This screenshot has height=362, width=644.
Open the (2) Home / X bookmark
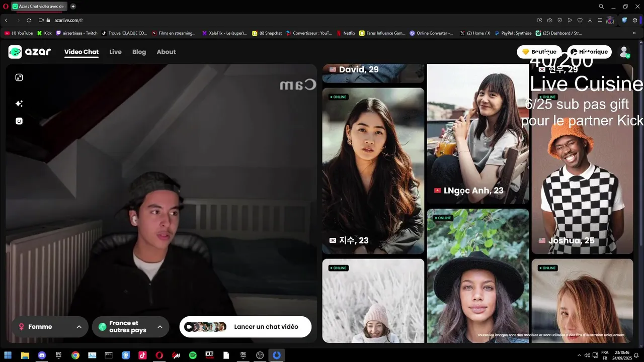475,33
